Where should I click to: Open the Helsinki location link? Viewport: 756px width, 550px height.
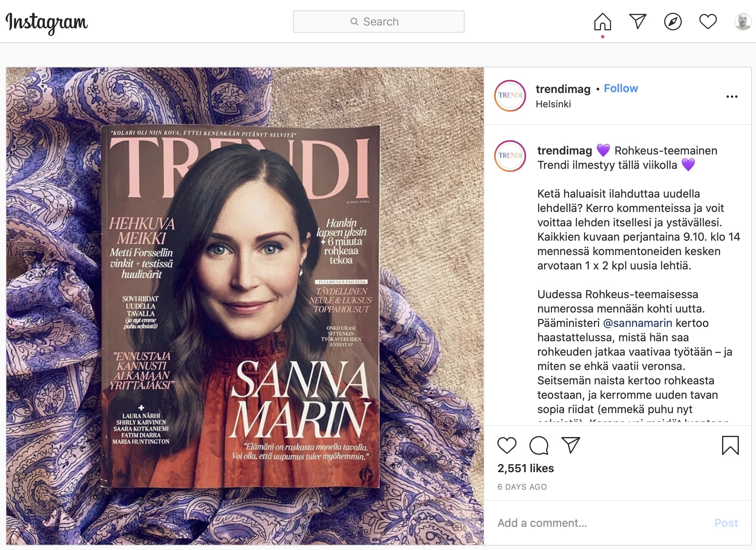click(553, 104)
